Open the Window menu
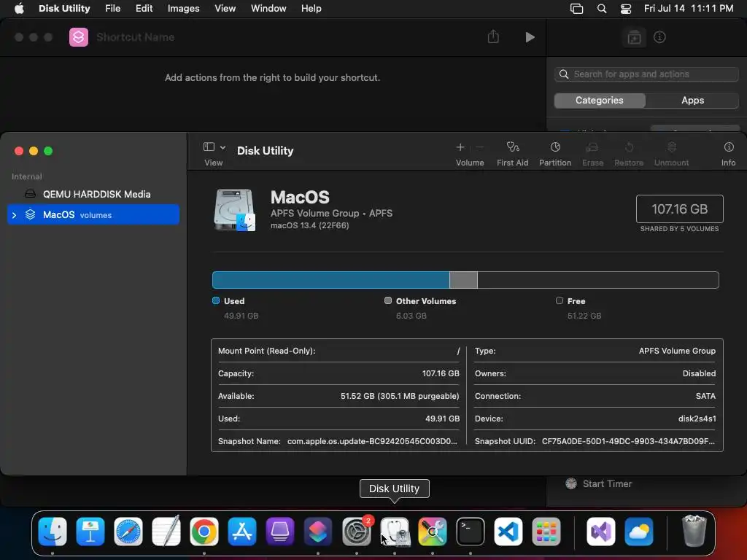Viewport: 747px width, 560px height. pyautogui.click(x=268, y=9)
